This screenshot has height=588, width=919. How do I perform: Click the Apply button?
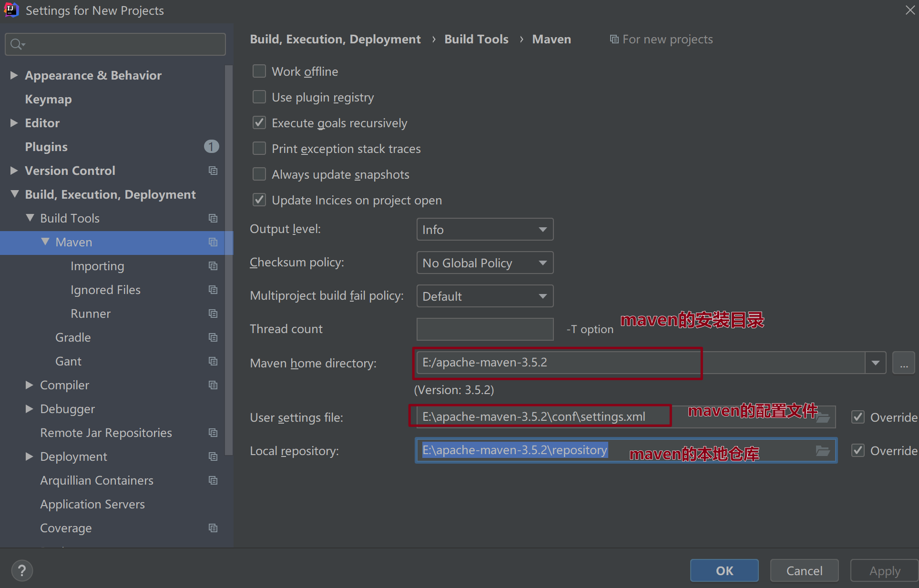point(884,570)
